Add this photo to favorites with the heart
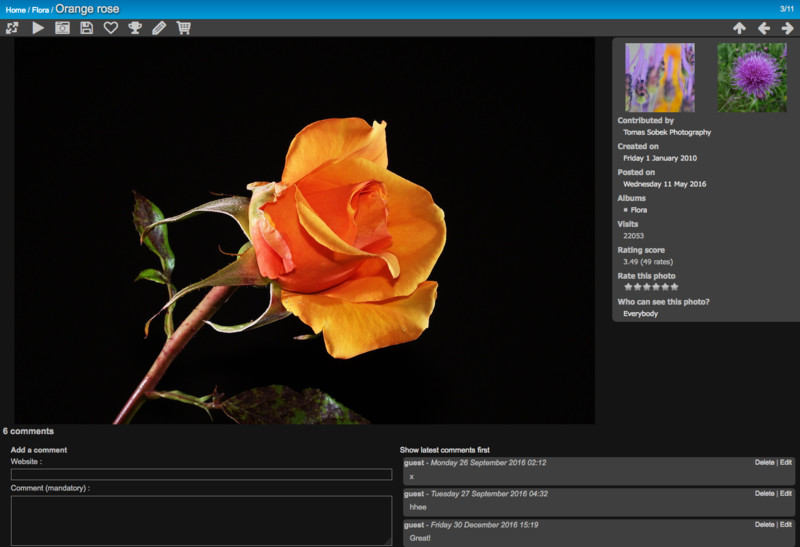The height and width of the screenshot is (547, 800). [111, 28]
